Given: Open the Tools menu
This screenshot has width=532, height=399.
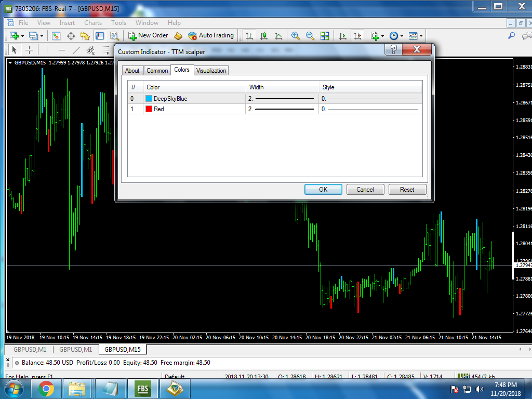Looking at the screenshot, I should coord(119,23).
